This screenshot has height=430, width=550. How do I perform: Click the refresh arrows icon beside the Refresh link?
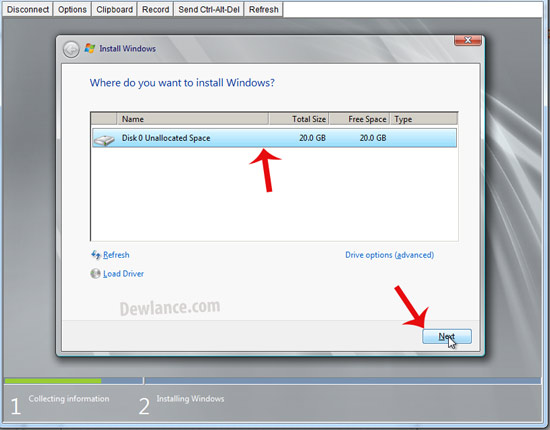point(96,255)
